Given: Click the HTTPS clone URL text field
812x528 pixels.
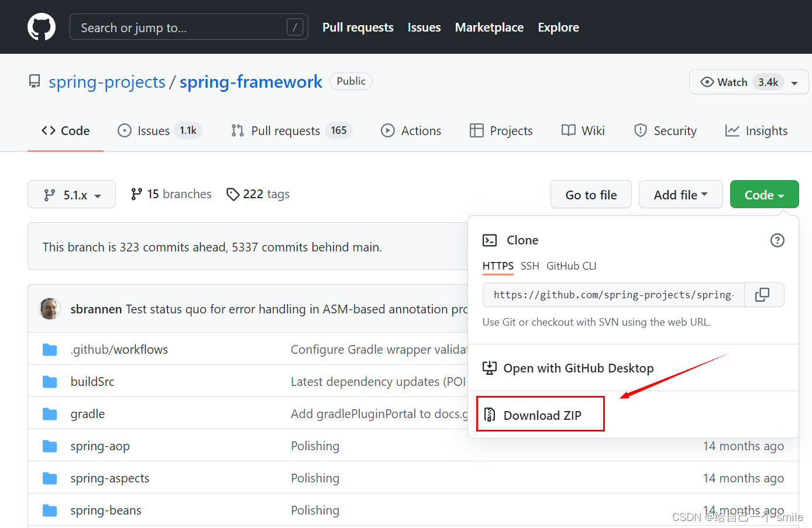Looking at the screenshot, I should (x=613, y=295).
